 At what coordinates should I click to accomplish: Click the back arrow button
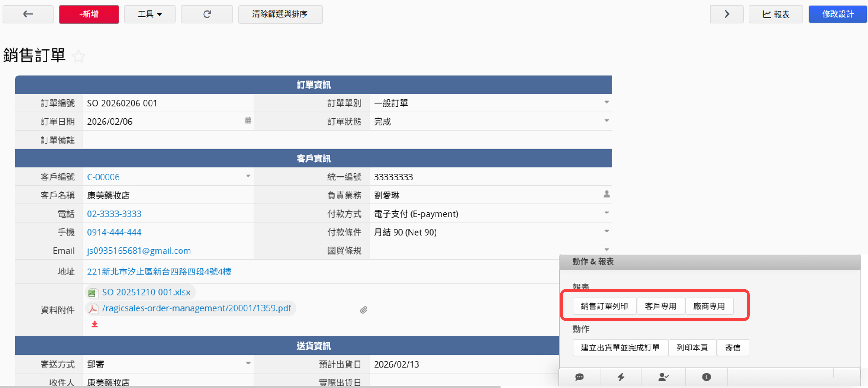pyautogui.click(x=28, y=14)
